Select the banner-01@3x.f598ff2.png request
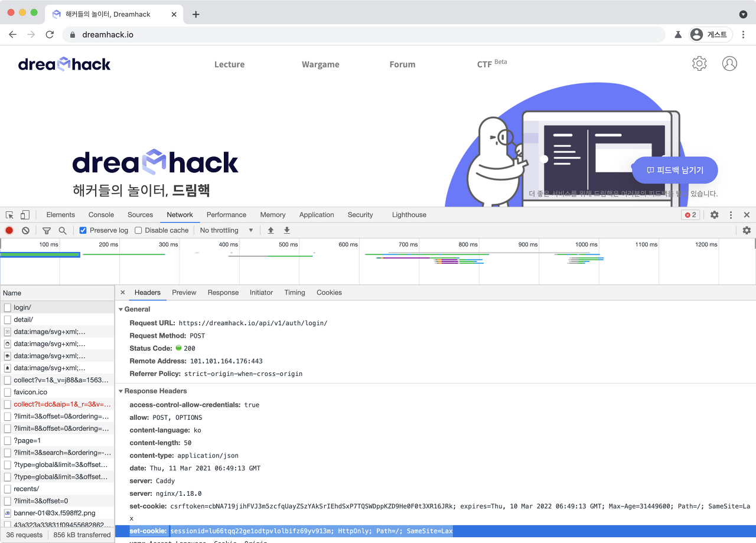 click(x=57, y=513)
